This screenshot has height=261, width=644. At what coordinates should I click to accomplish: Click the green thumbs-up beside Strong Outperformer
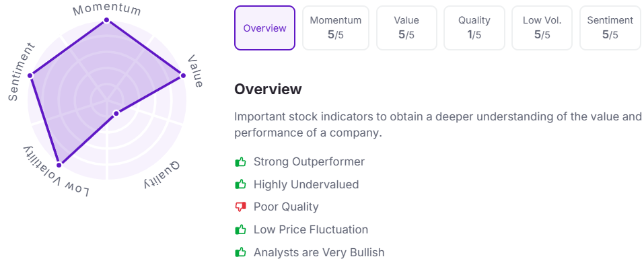[240, 162]
